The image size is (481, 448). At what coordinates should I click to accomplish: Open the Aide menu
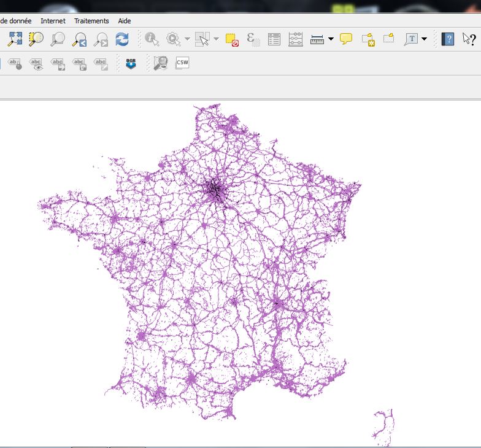[x=125, y=21]
